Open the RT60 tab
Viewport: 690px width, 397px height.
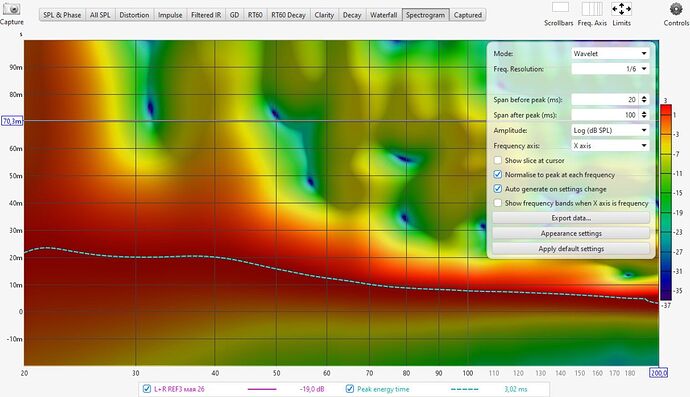point(255,15)
